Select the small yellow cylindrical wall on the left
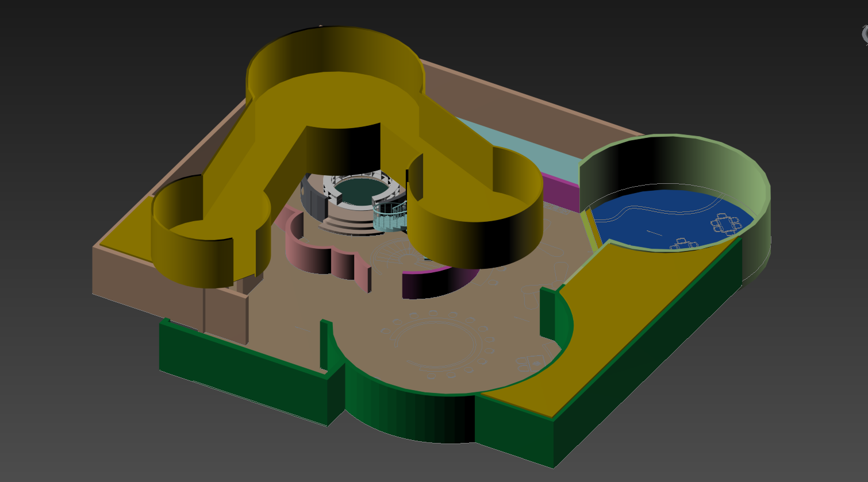 click(x=190, y=259)
